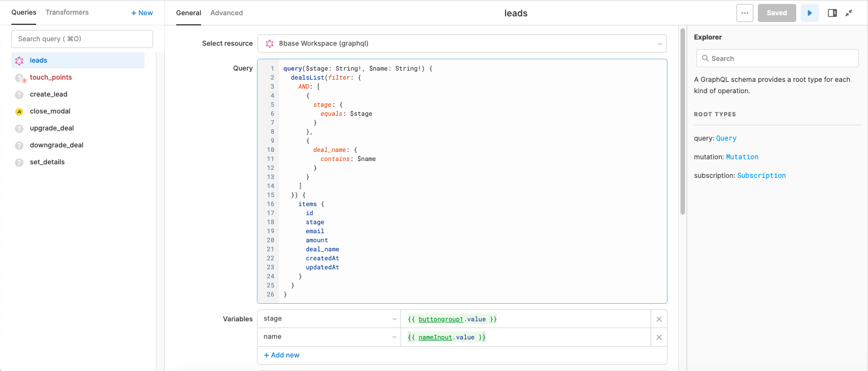Click the 'amount' field on line 20
This screenshot has height=371, width=868.
coord(317,240)
